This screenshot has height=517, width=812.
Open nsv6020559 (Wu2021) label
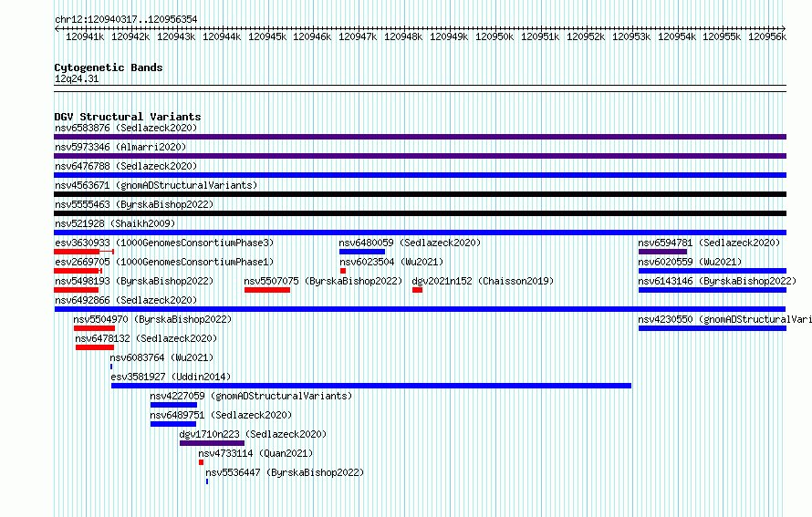coord(690,262)
